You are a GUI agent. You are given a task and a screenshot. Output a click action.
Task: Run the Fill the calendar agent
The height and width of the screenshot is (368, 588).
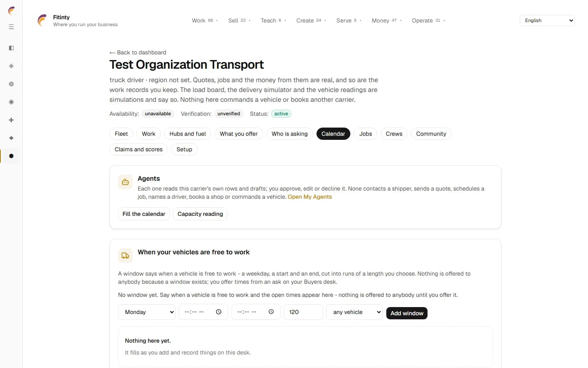point(144,214)
